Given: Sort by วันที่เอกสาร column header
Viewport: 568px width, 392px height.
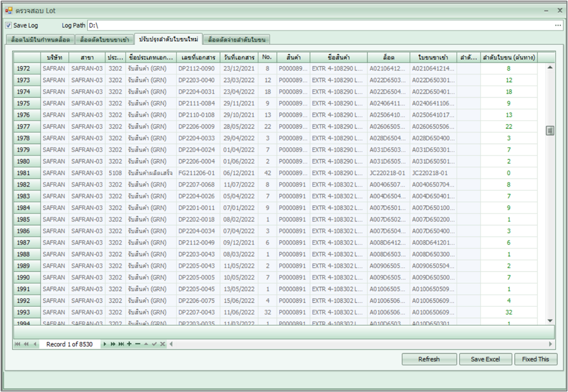Looking at the screenshot, I should (x=237, y=57).
